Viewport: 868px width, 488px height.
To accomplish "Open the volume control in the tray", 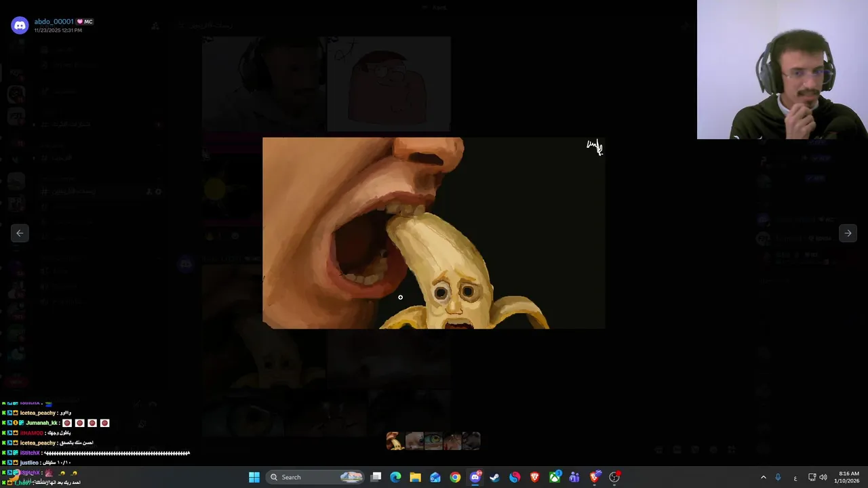I will pyautogui.click(x=823, y=477).
